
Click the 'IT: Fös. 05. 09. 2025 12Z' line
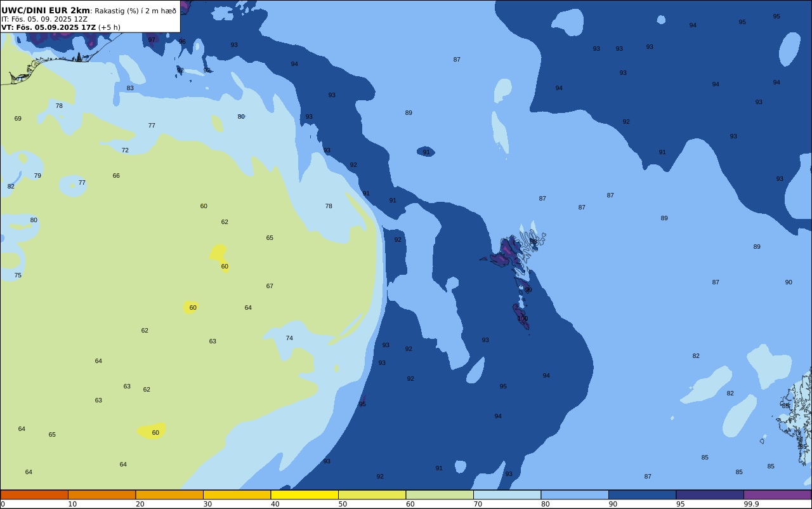[44, 19]
